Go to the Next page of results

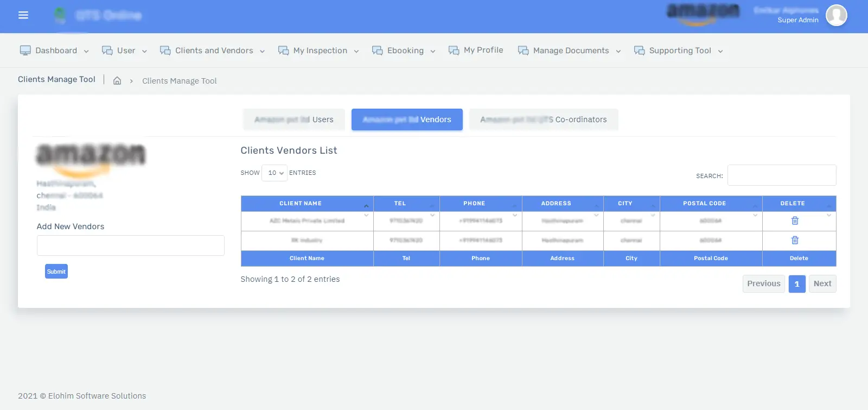(822, 283)
